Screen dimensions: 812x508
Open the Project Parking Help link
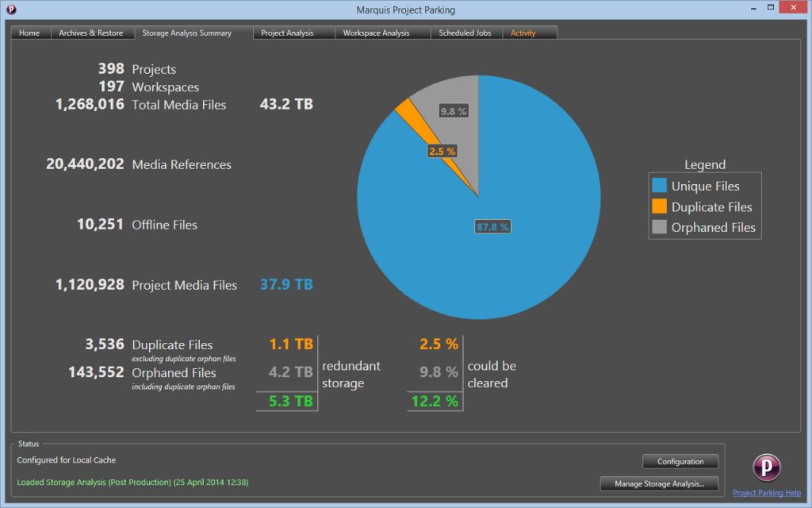click(767, 493)
